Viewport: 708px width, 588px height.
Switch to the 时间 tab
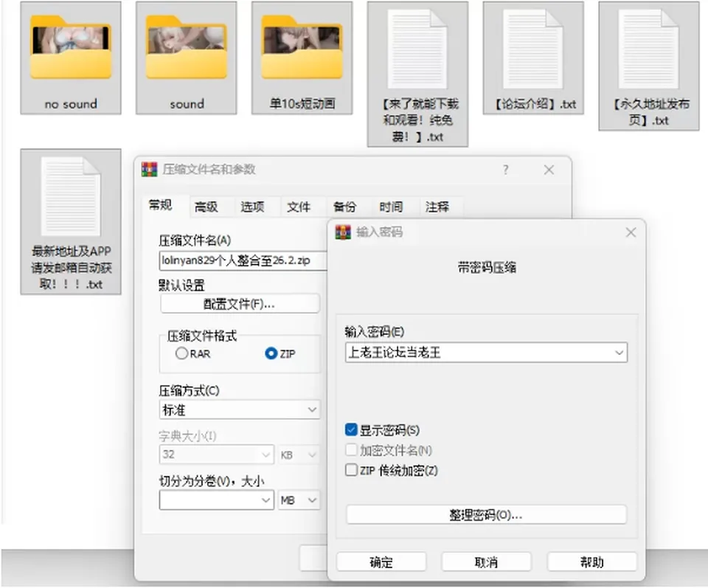[x=391, y=207]
